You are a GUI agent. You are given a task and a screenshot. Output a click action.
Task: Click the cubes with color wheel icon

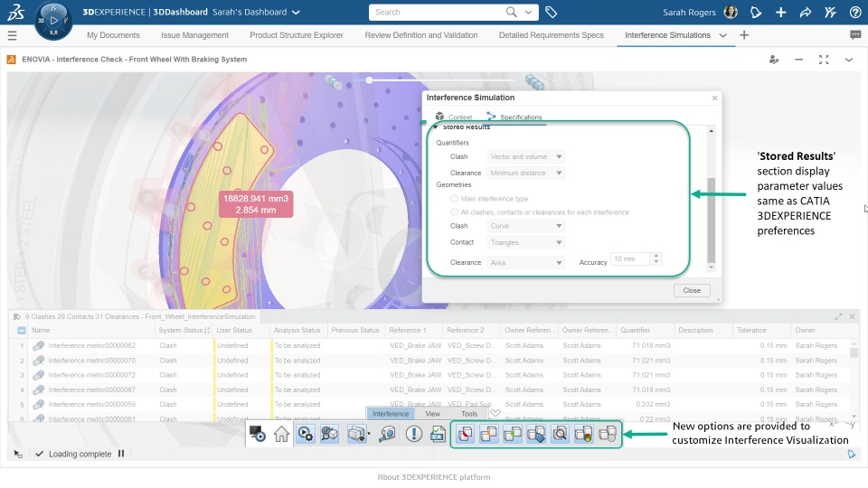(584, 434)
